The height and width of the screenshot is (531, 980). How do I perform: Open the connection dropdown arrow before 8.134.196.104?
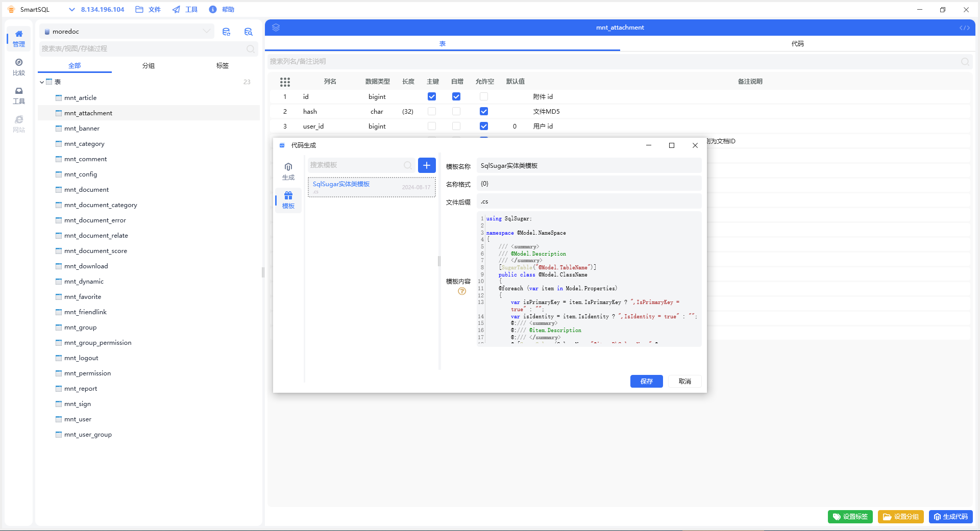pyautogui.click(x=71, y=10)
